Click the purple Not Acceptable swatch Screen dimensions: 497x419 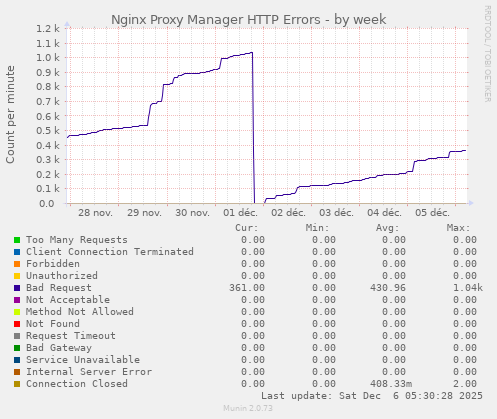click(17, 300)
